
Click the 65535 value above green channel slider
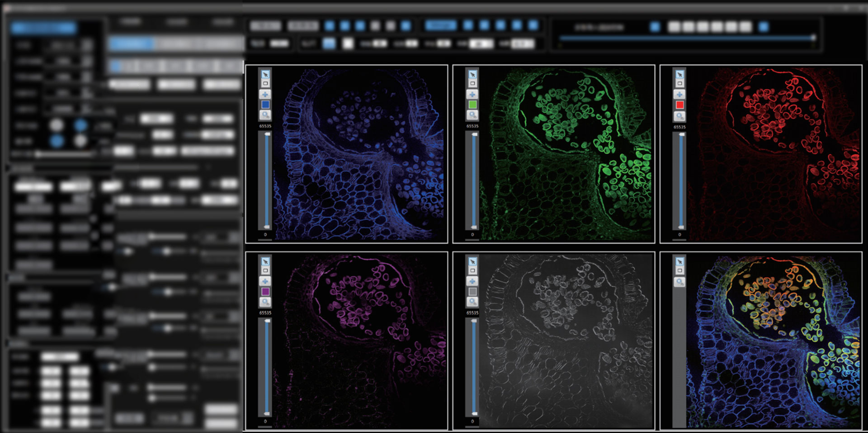click(472, 126)
